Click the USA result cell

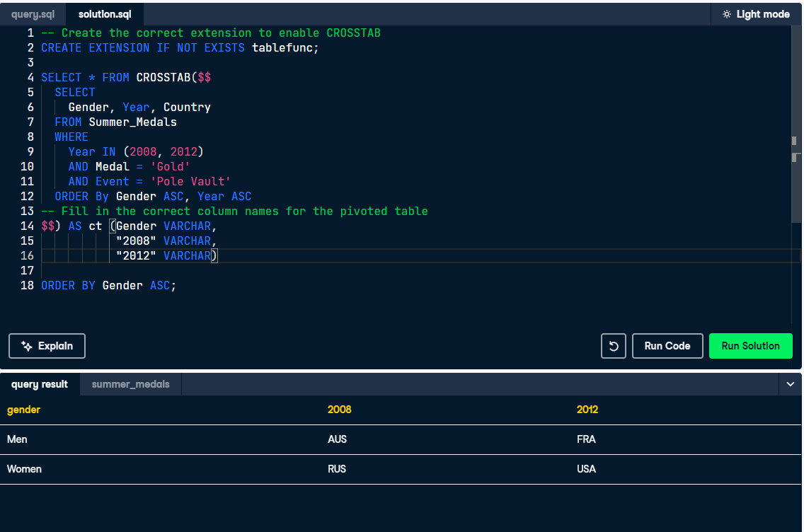click(x=586, y=469)
